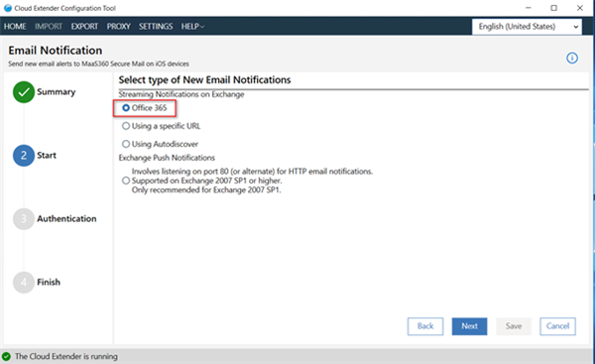
Task: Click the green checkmark Summary step icon
Action: (x=24, y=92)
